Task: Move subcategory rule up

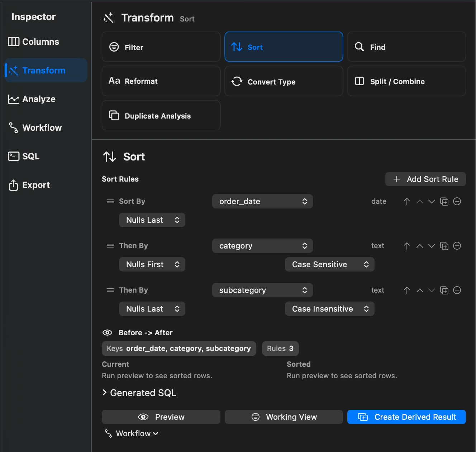Action: pyautogui.click(x=420, y=290)
